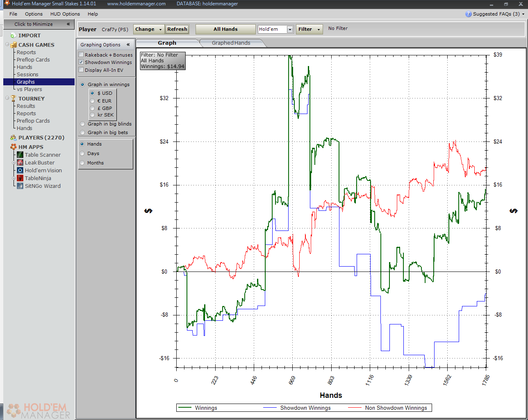Click the Suggested FAQs help icon
Image resolution: width=528 pixels, height=420 pixels.
pos(468,14)
